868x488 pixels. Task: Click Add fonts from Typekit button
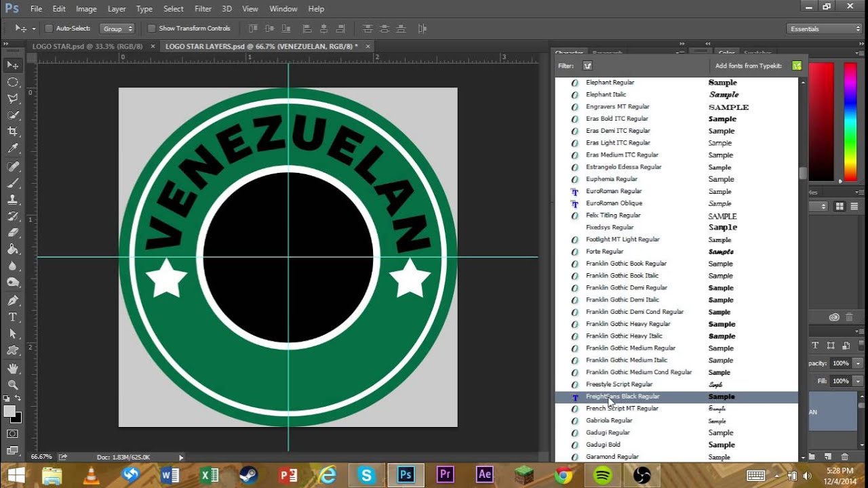(x=796, y=66)
